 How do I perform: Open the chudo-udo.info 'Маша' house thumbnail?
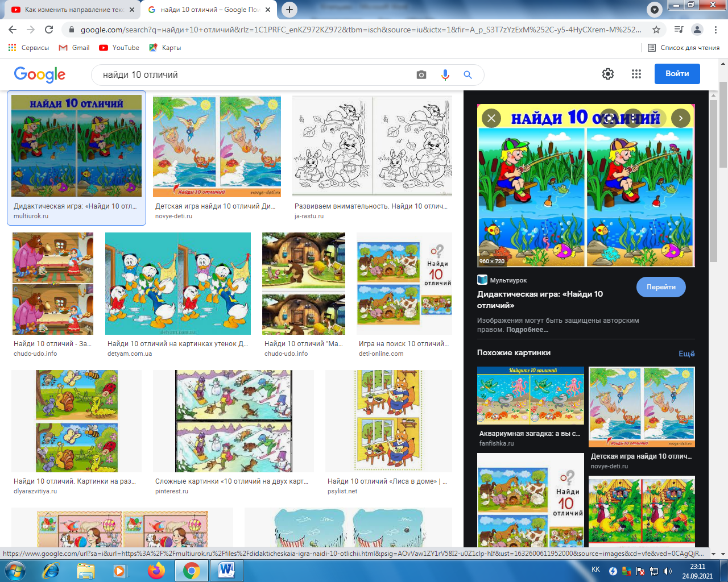pyautogui.click(x=304, y=284)
